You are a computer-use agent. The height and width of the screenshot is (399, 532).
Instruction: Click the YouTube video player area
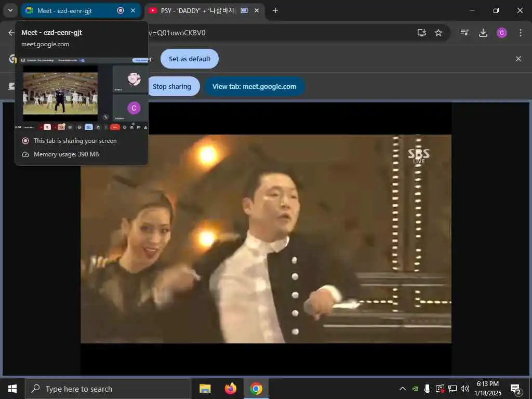click(265, 239)
